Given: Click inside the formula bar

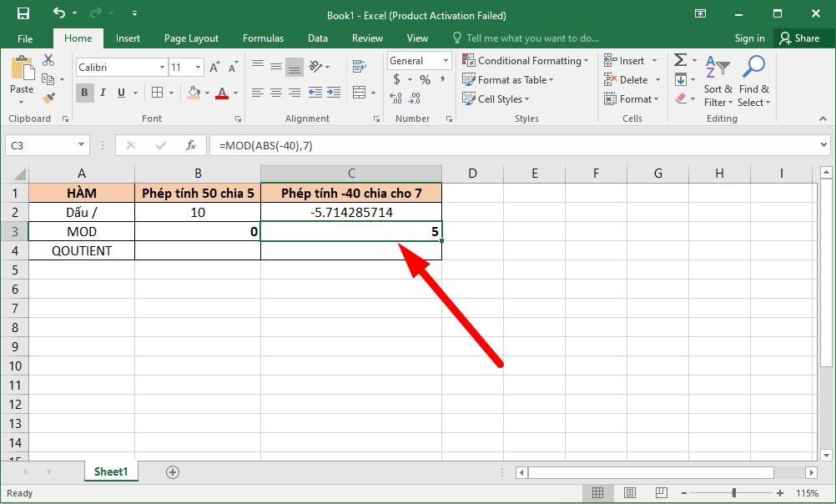Looking at the screenshot, I should (x=417, y=144).
